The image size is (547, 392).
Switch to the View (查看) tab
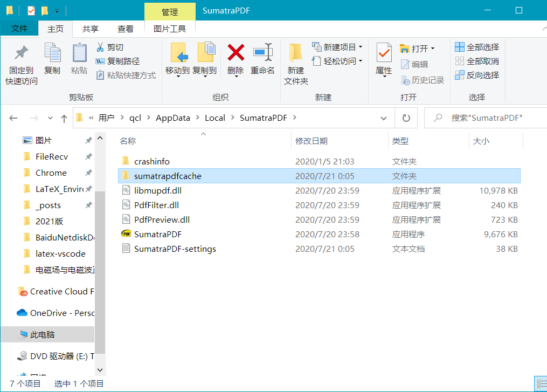[x=126, y=29]
